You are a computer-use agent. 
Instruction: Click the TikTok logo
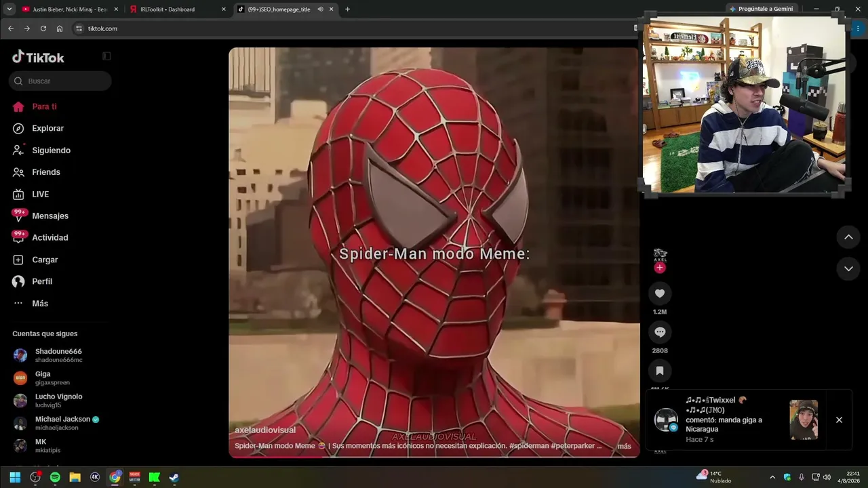pyautogui.click(x=38, y=57)
